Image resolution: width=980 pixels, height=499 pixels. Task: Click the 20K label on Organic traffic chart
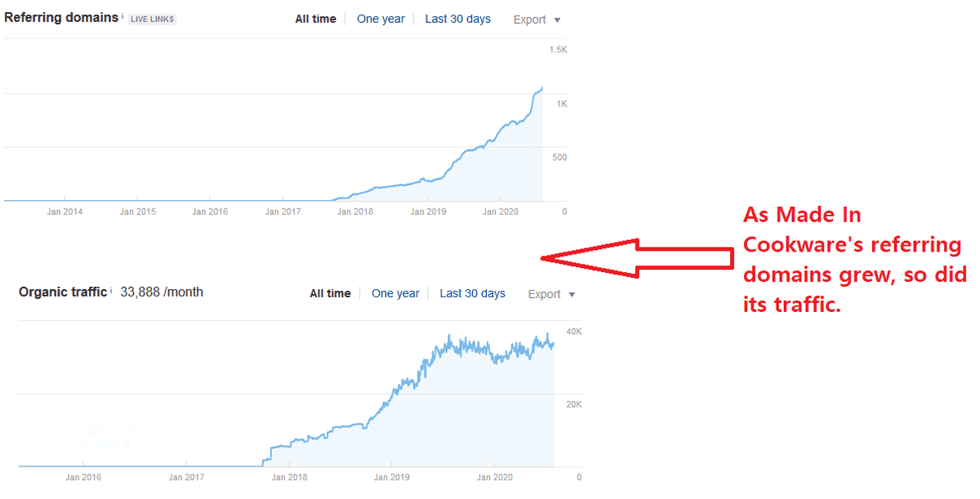[574, 404]
